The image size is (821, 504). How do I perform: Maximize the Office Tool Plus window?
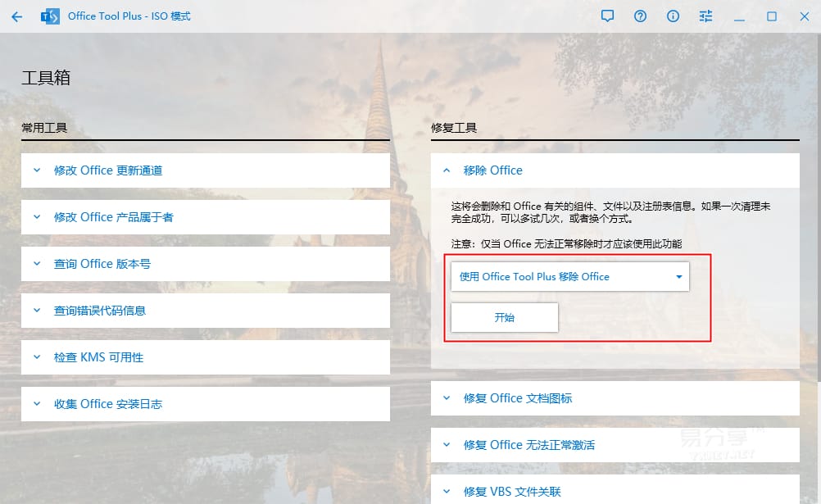[772, 16]
